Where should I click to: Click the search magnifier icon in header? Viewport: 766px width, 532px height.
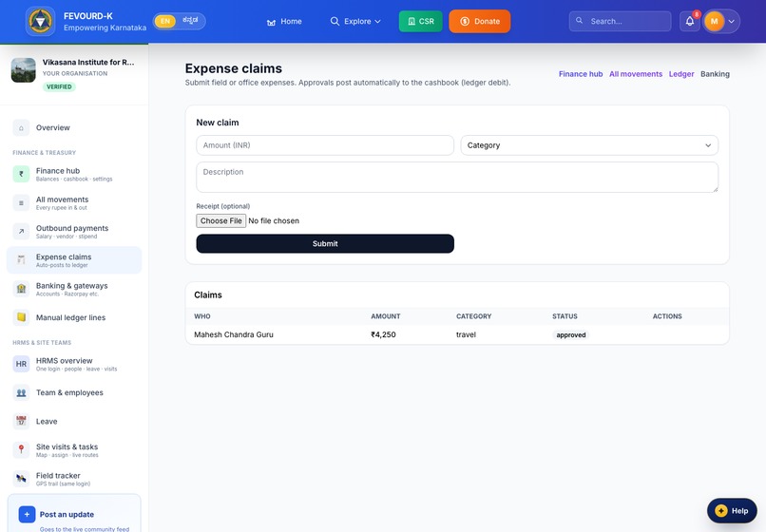coord(580,21)
